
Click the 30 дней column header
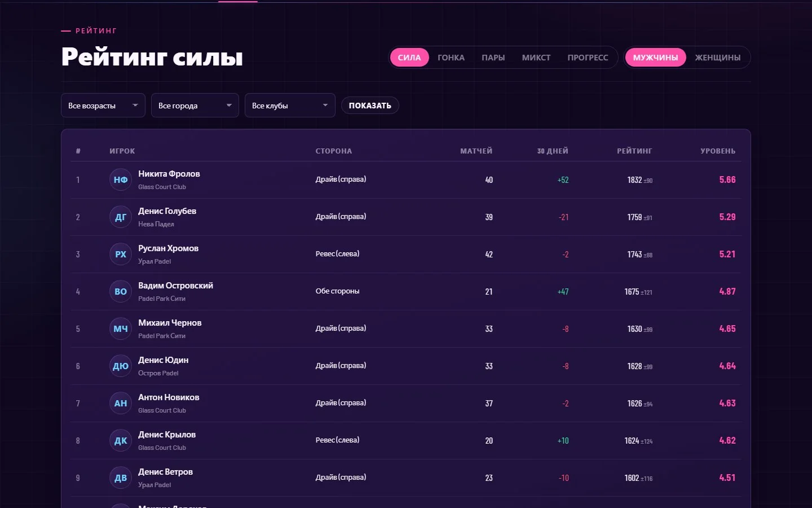pos(553,151)
